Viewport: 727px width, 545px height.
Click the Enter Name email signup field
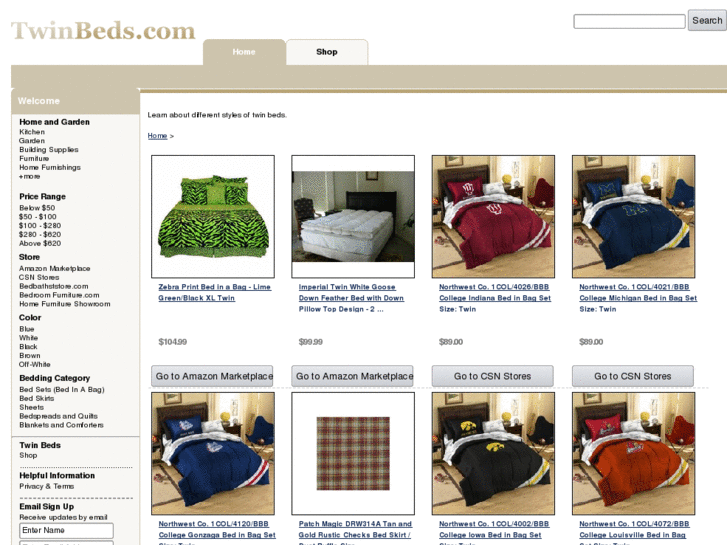[67, 530]
